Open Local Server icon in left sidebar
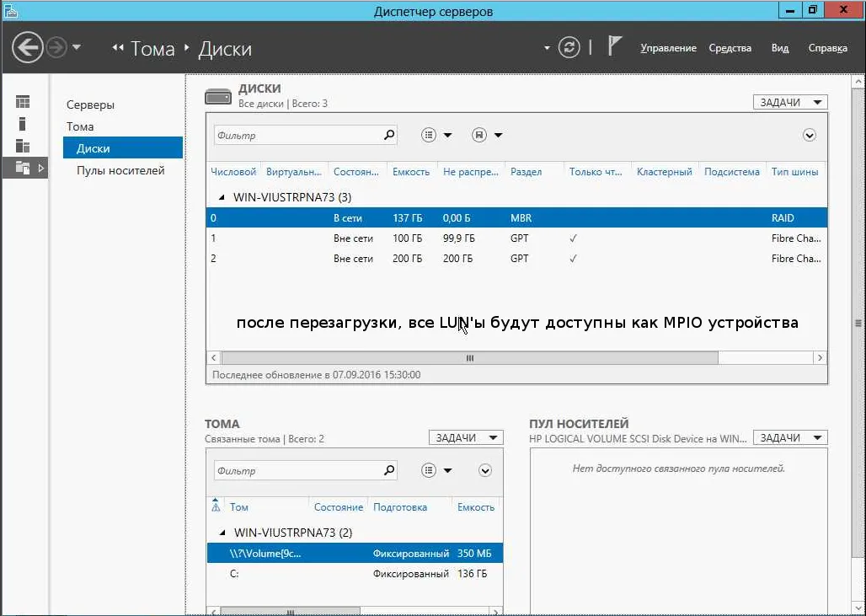Screen dimensions: 866x616 (x=22, y=124)
